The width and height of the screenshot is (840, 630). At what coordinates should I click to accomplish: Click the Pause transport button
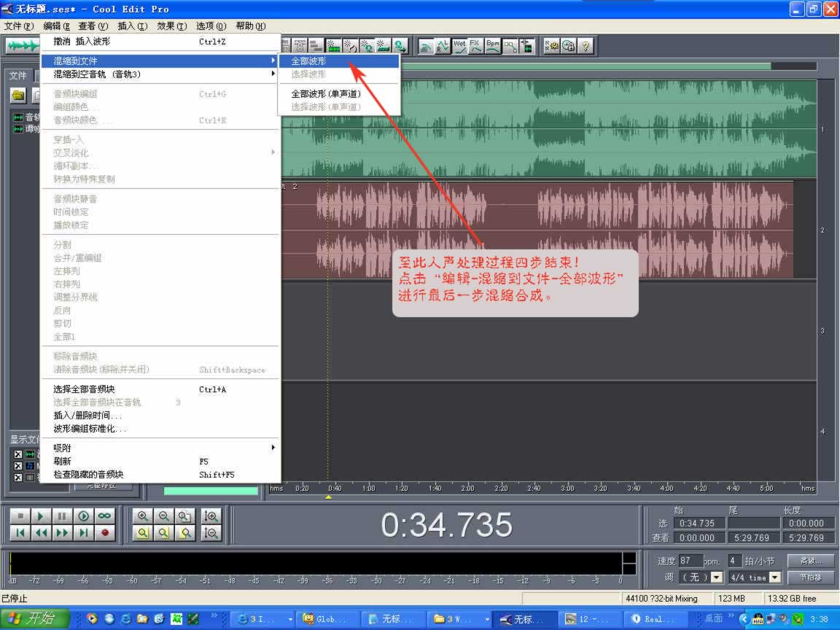click(x=62, y=516)
